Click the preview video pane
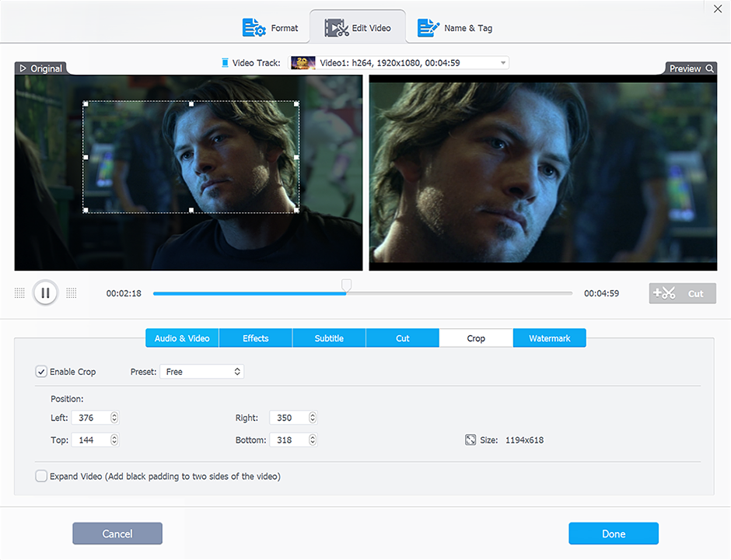Screen dimensions: 731x560 click(x=543, y=173)
